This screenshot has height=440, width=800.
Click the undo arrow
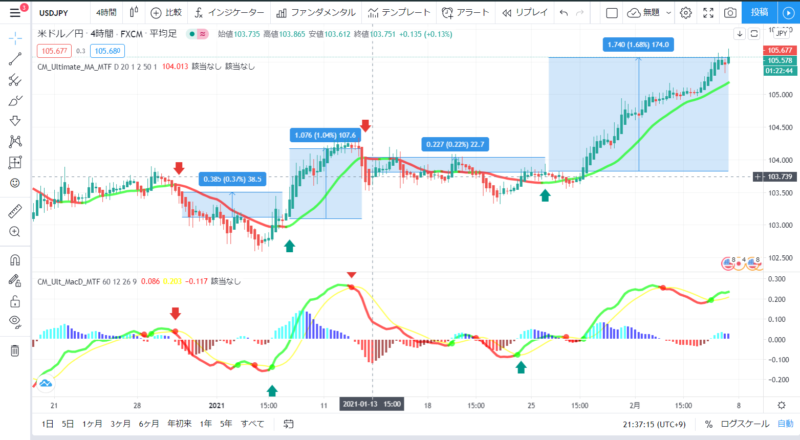564,12
